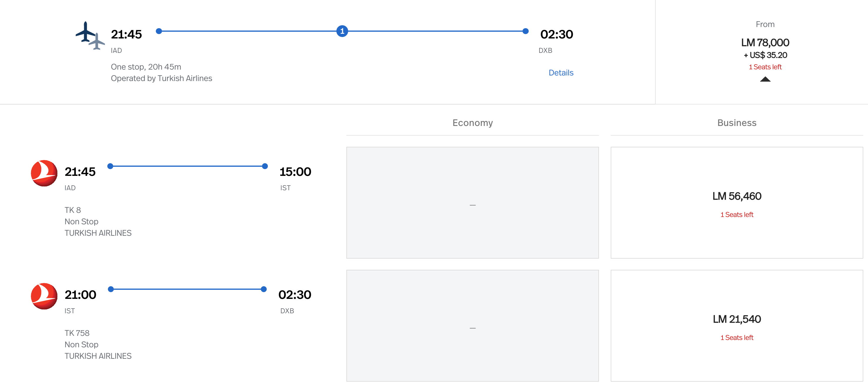This screenshot has width=868, height=384.
Task: Click Turkish Airlines logo for TK 8
Action: 44,173
